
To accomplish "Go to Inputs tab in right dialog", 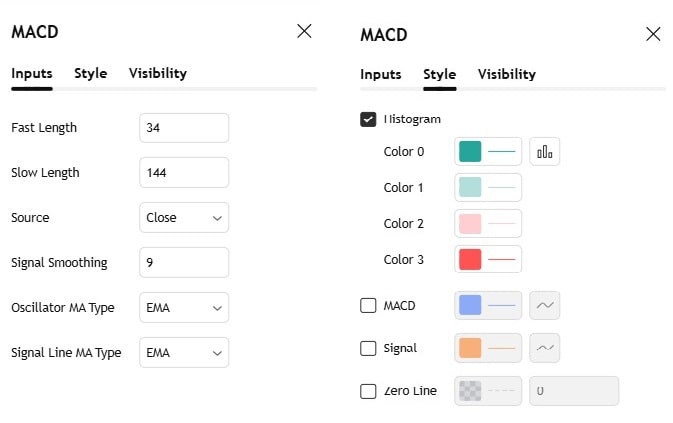I will (380, 74).
